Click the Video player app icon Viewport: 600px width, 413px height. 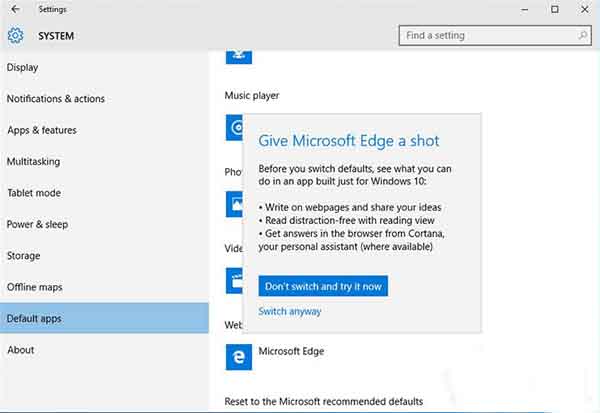click(234, 281)
